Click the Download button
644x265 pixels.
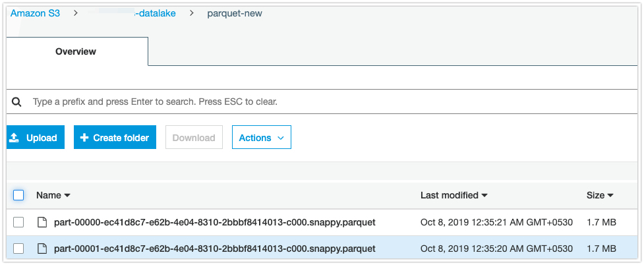click(194, 137)
